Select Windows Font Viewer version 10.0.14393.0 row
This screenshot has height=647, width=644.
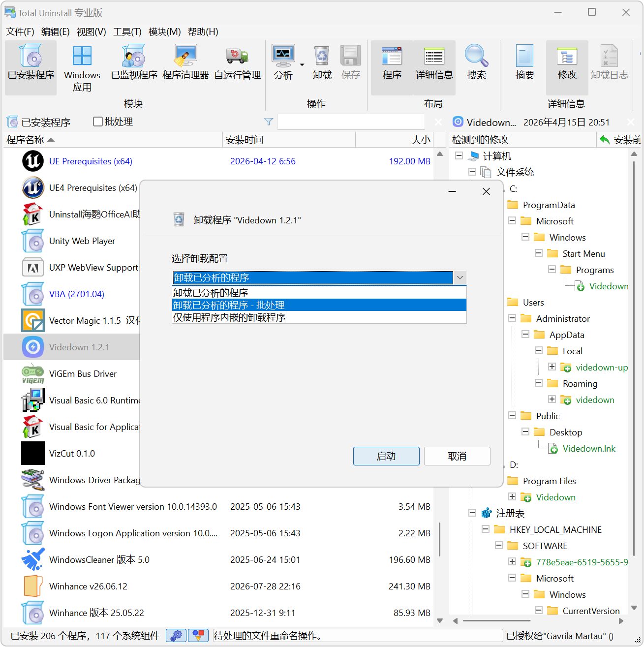pos(218,506)
